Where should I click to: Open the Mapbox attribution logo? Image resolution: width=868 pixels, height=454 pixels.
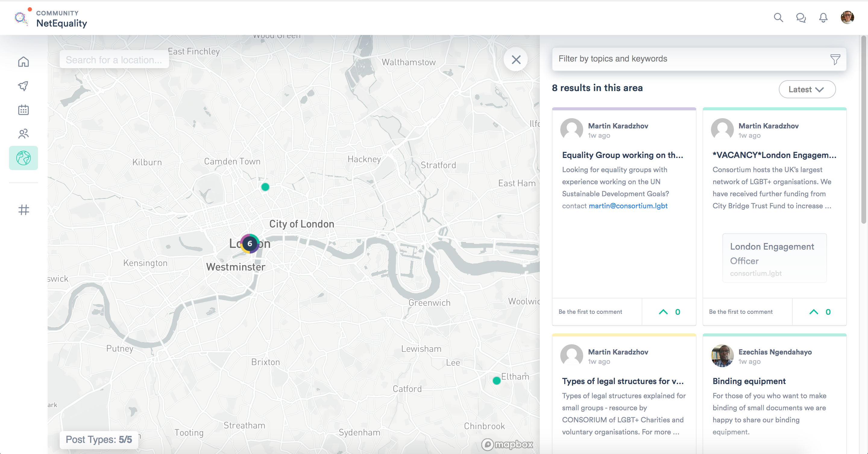[x=507, y=445]
